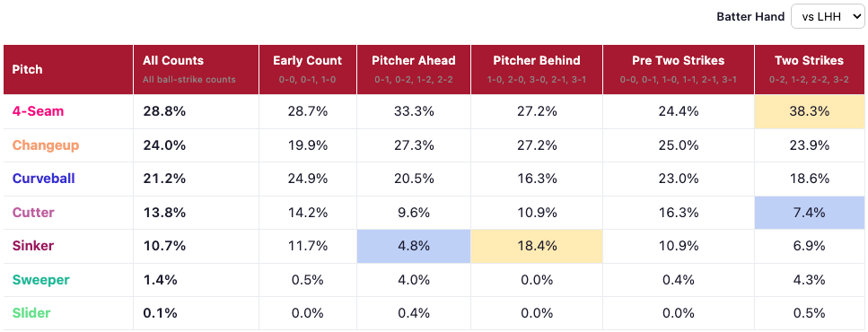Click the Slider pitch label

coord(31,313)
